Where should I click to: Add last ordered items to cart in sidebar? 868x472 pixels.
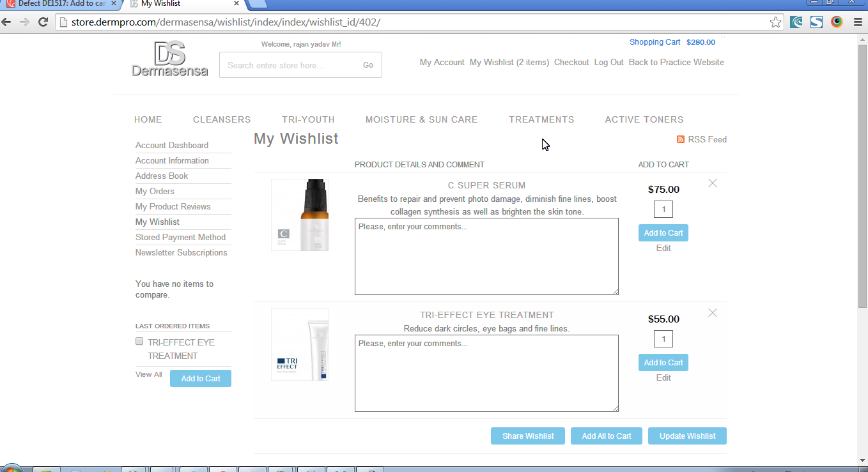pos(201,379)
